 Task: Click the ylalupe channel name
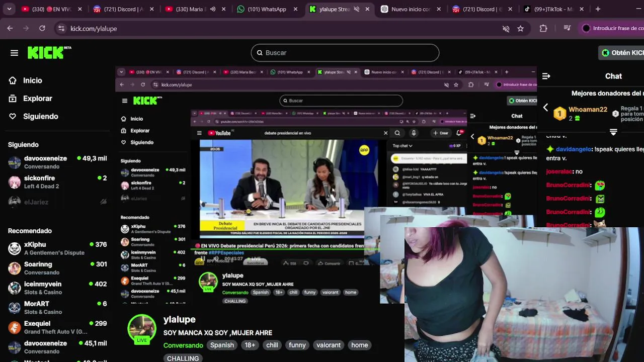(x=179, y=319)
